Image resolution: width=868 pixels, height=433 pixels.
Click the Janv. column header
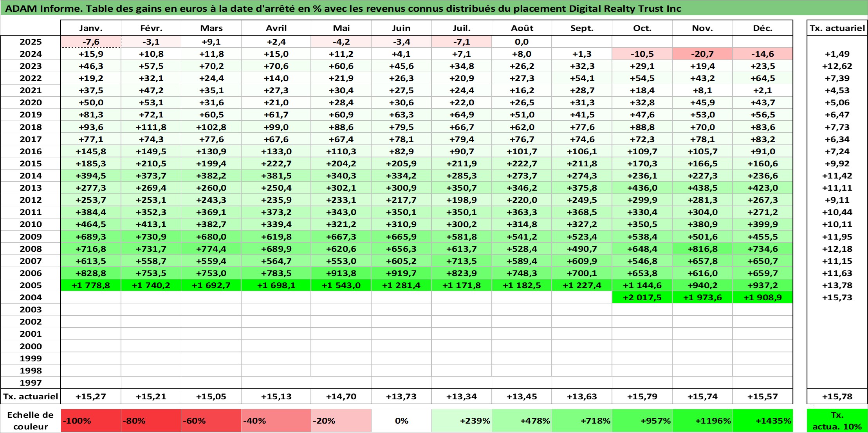click(x=91, y=28)
